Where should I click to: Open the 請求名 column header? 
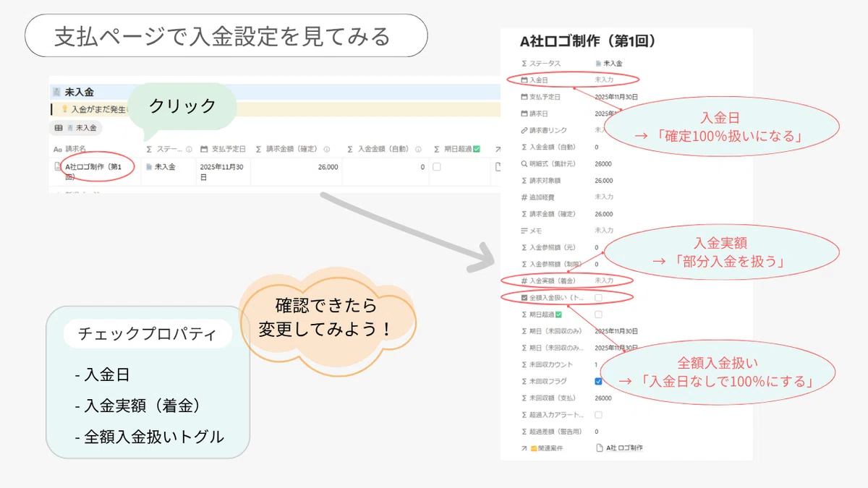(69, 149)
